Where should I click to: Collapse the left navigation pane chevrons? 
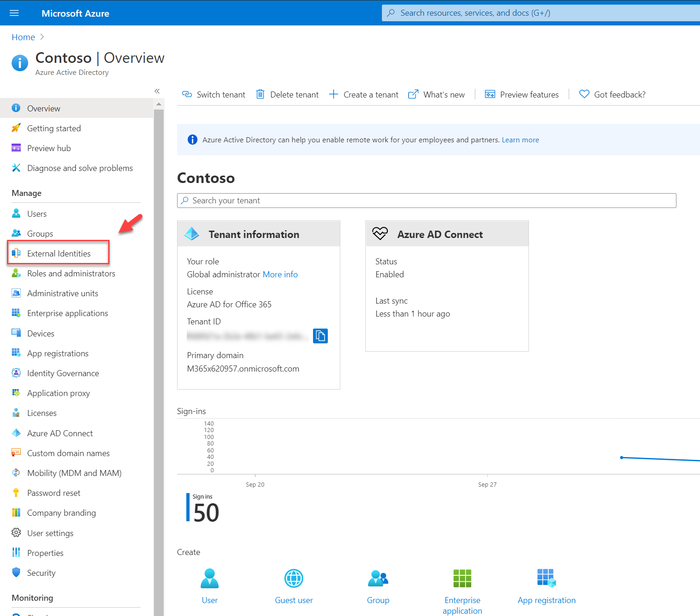coord(157,91)
